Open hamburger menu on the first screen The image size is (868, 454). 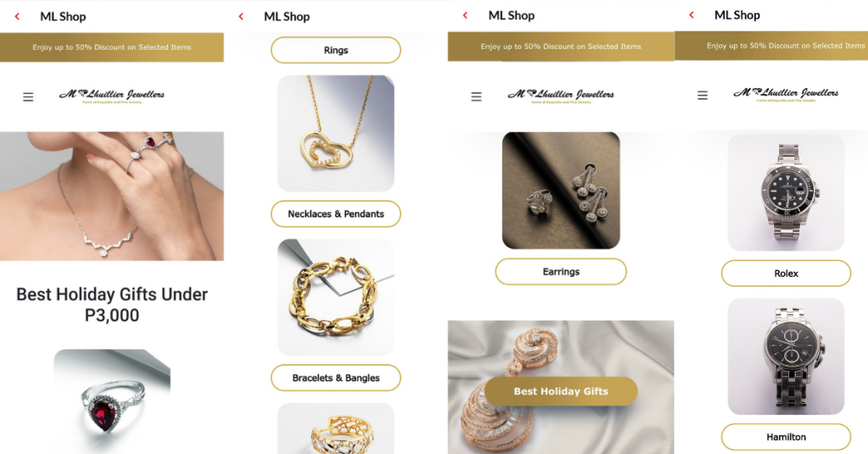coord(28,97)
